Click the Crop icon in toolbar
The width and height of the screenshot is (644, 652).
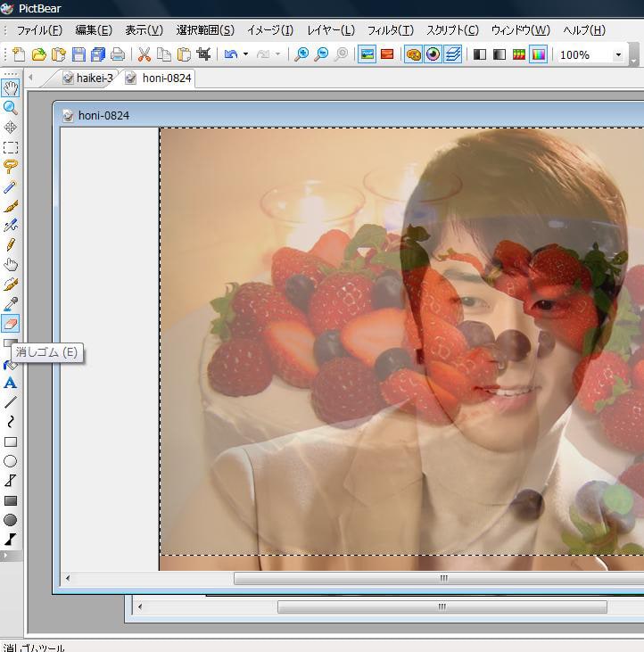[x=203, y=54]
